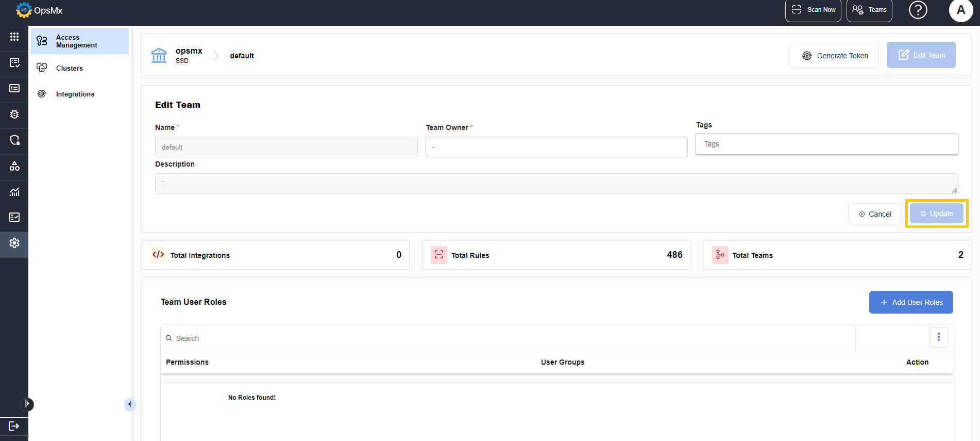Select the settings gear sidebar icon

pos(14,243)
